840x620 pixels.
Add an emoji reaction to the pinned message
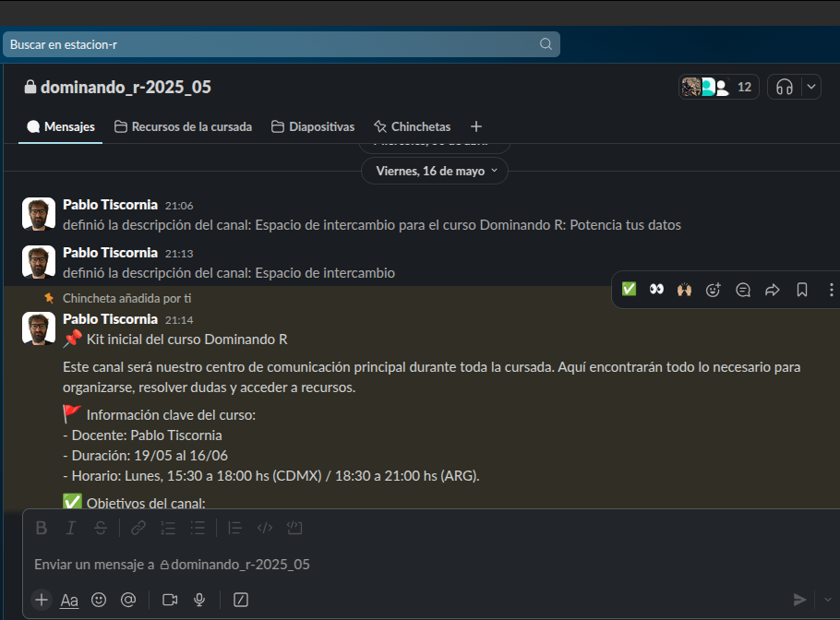(x=713, y=290)
